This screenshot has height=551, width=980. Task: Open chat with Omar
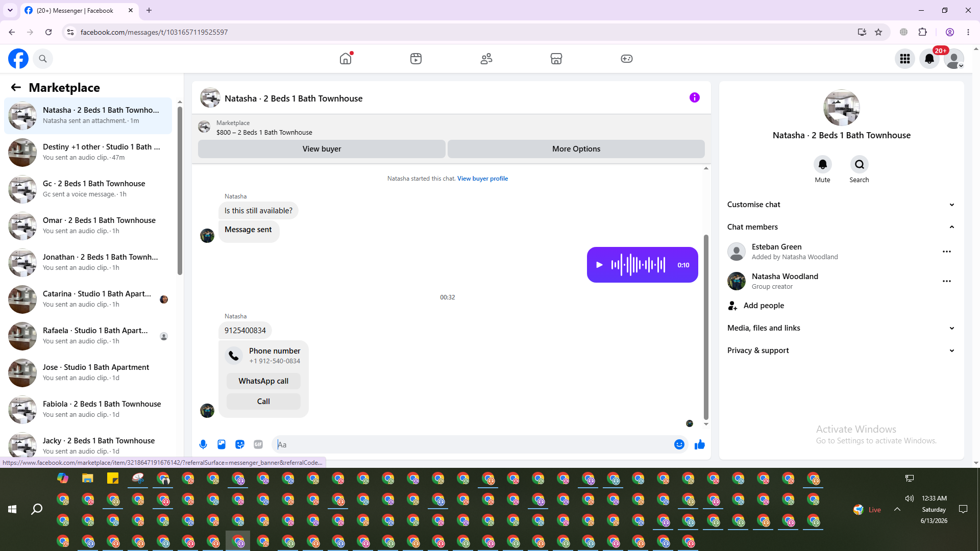pos(88,226)
